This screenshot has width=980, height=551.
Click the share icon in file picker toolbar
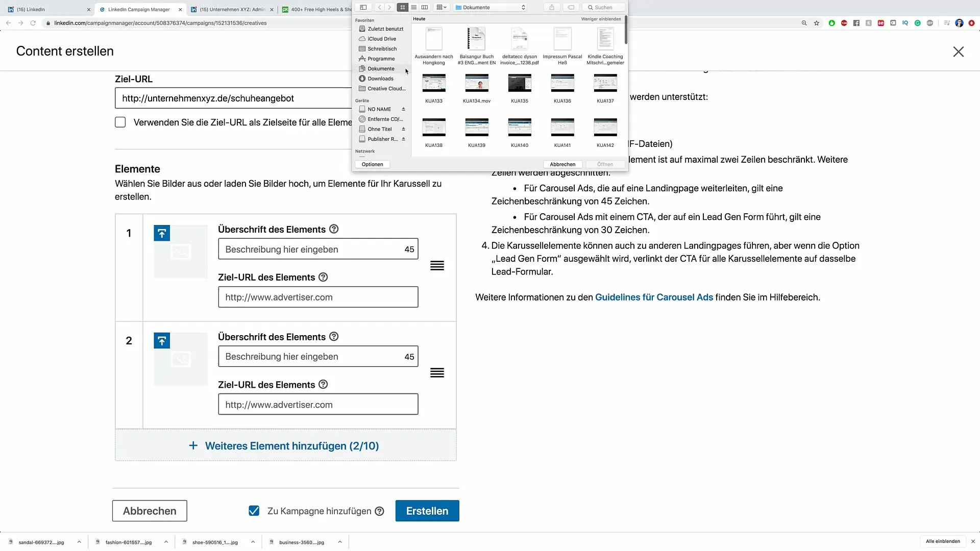551,8
